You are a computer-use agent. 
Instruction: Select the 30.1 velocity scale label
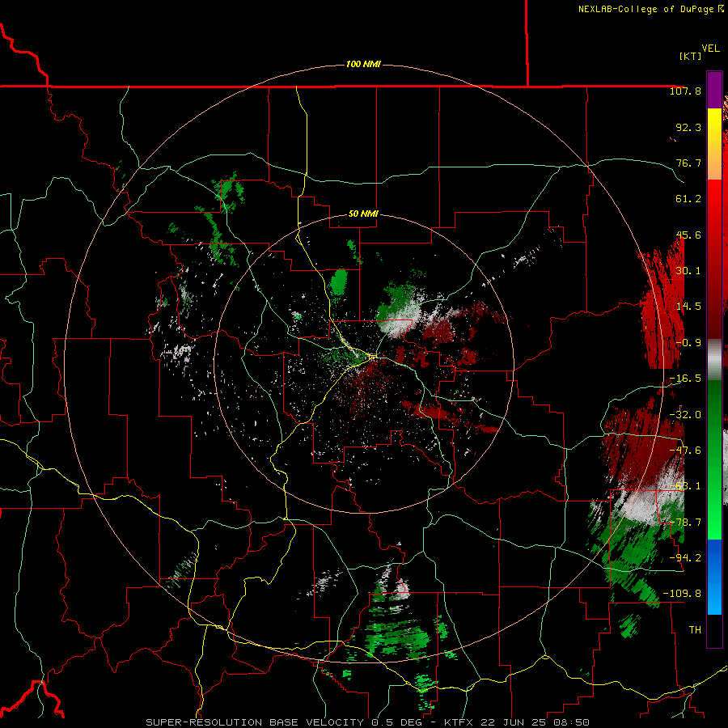point(688,271)
